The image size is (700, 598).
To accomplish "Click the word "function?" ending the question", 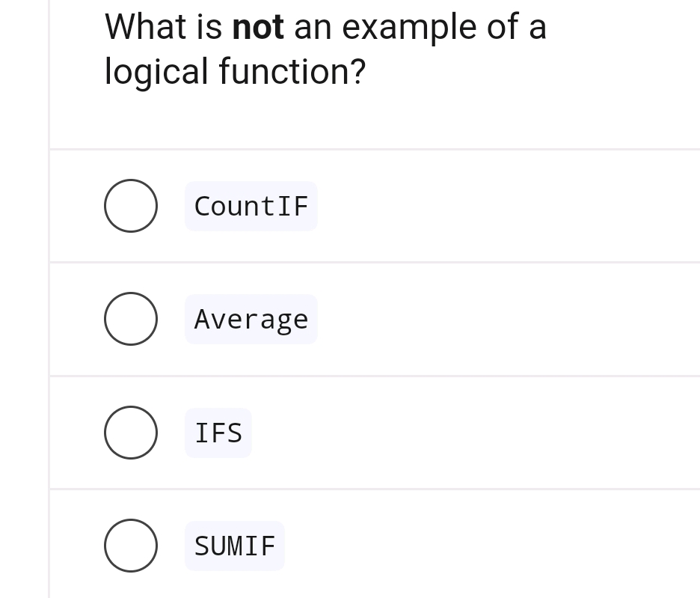I will pos(292,72).
